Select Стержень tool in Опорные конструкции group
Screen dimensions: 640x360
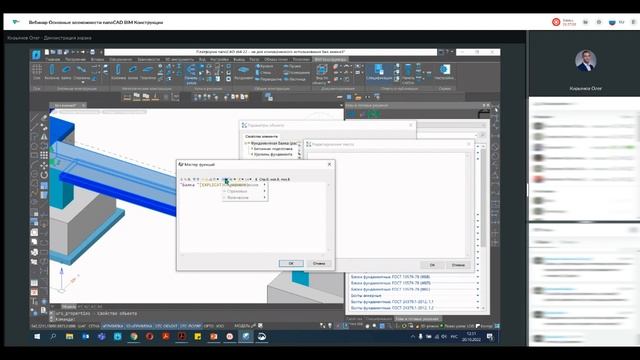point(82,72)
